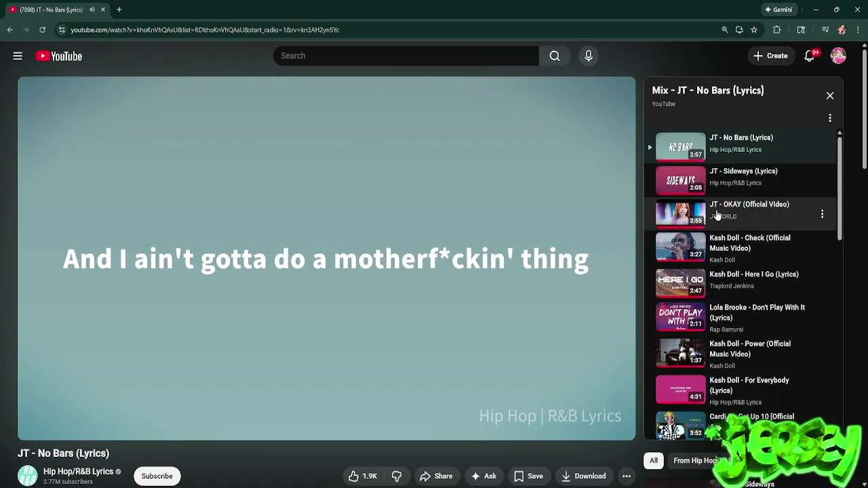This screenshot has width=868, height=488.
Task: Click the install app icon in address bar
Action: pyautogui.click(x=739, y=30)
